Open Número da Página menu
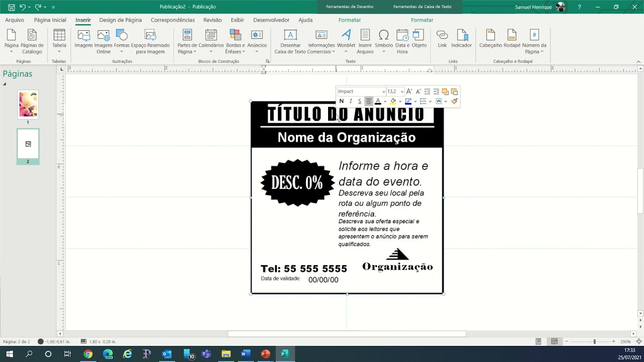This screenshot has width=644, height=362. tap(534, 41)
